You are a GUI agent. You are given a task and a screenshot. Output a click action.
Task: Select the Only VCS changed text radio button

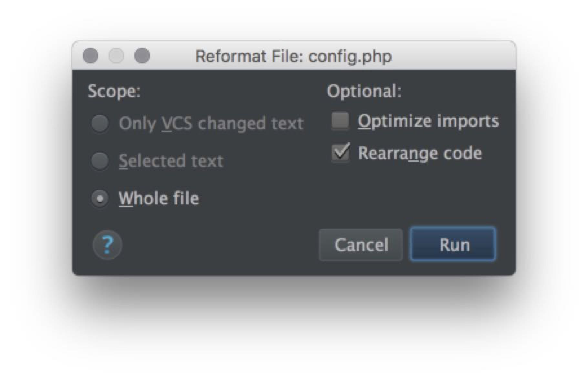point(100,123)
